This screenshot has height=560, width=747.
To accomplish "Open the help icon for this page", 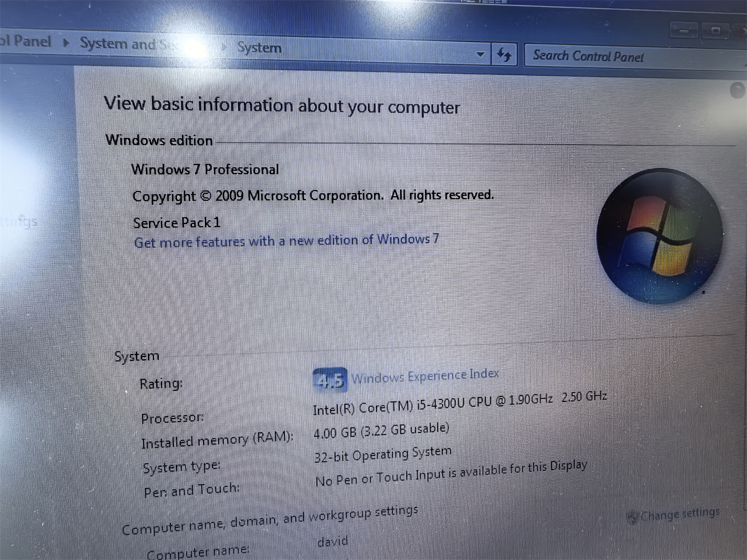I will [x=738, y=90].
